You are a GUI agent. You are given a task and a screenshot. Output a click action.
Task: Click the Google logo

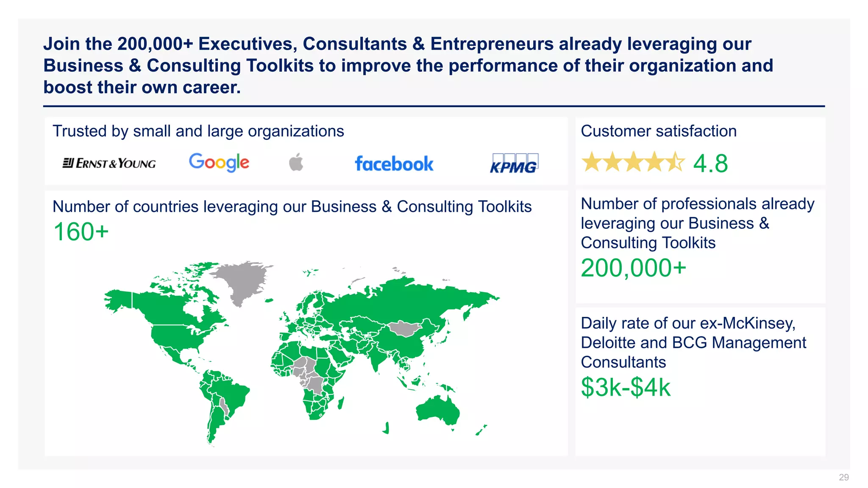point(219,162)
